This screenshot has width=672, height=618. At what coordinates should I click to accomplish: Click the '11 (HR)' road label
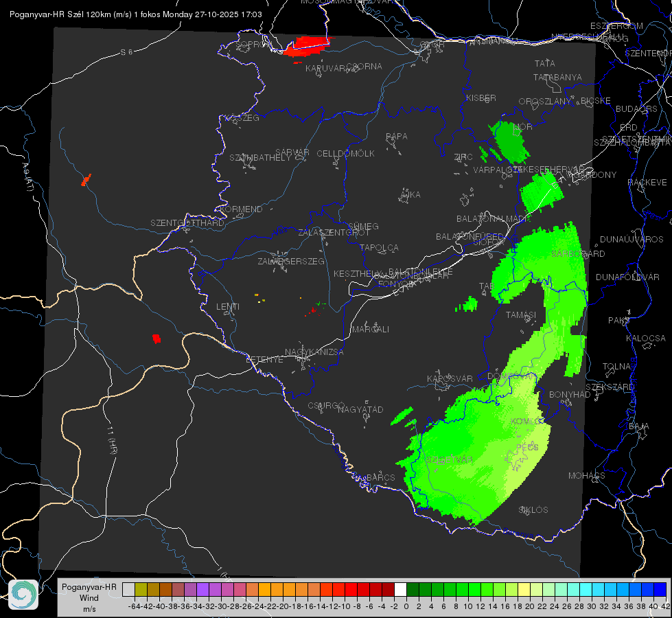pyautogui.click(x=112, y=440)
